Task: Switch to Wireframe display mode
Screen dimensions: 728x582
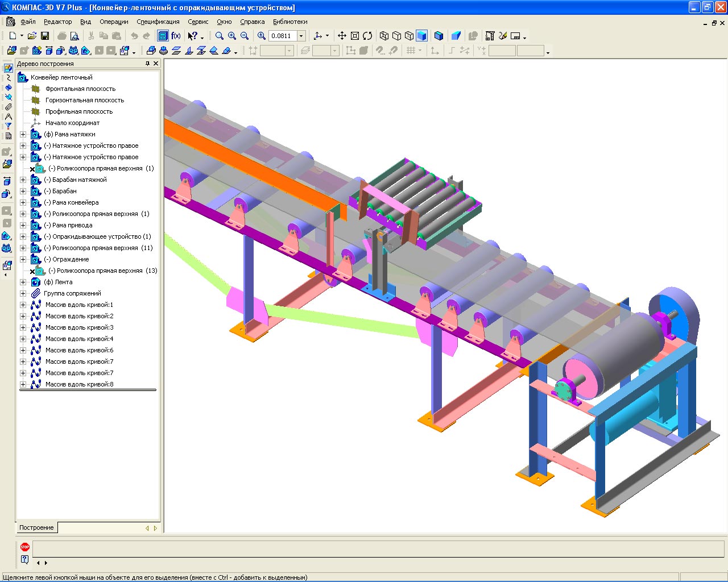Action: click(x=384, y=36)
